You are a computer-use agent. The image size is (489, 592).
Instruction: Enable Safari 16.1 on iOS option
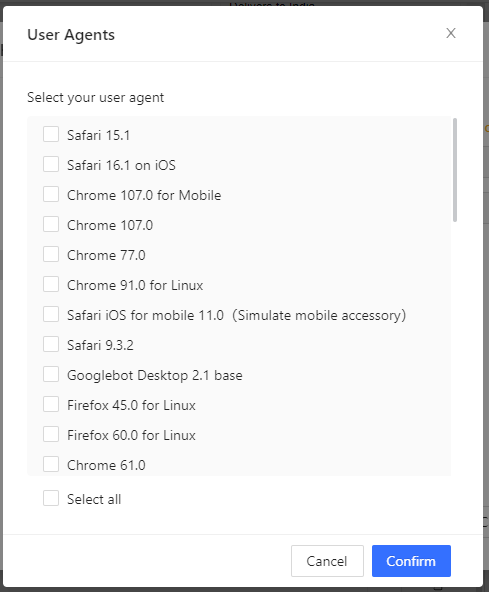pos(51,164)
